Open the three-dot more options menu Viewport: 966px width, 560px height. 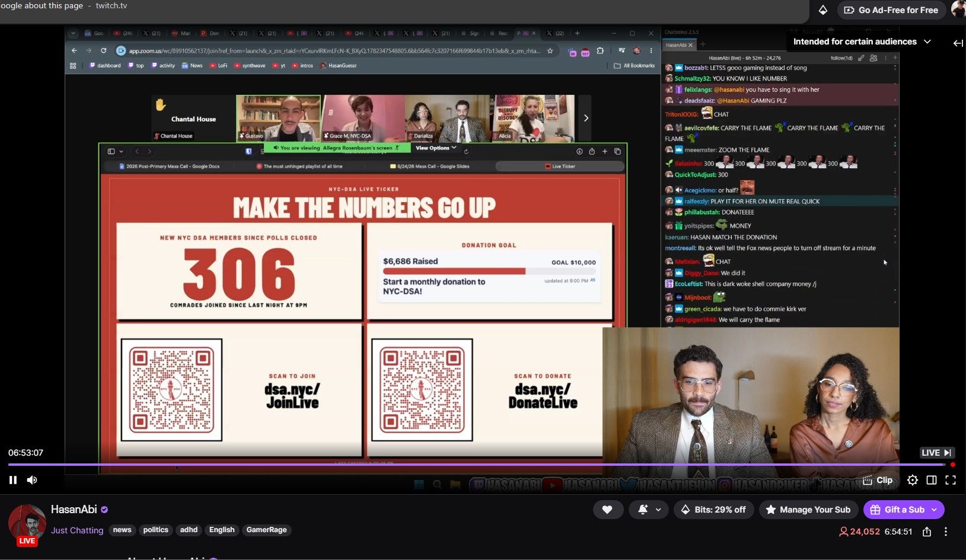pos(946,532)
